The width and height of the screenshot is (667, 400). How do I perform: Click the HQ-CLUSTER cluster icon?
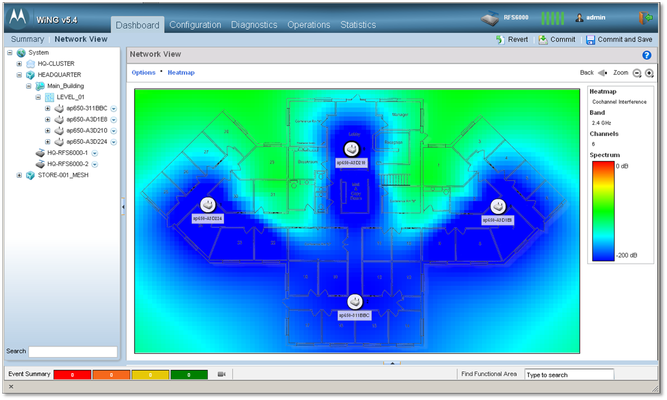click(31, 64)
